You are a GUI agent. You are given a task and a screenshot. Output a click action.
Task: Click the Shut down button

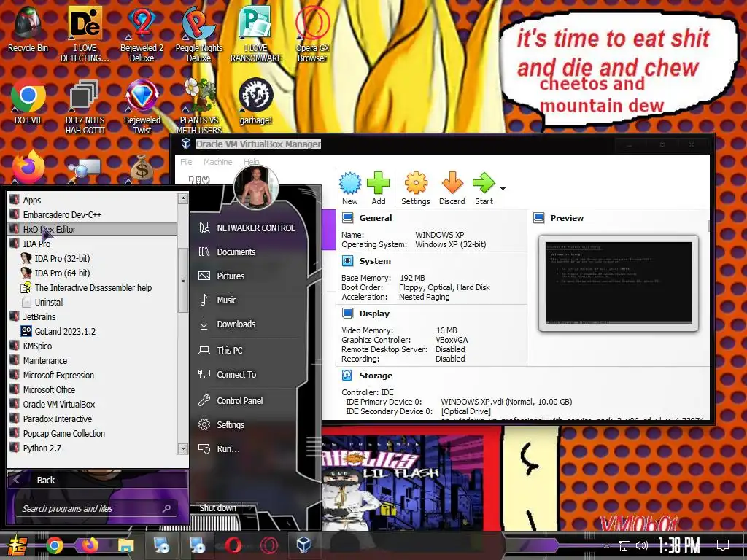[218, 508]
